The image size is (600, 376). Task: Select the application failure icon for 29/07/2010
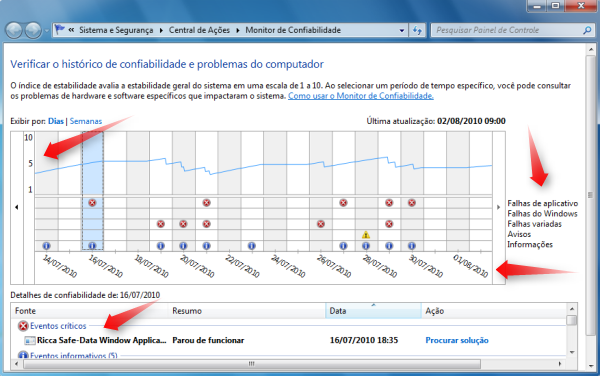pos(389,203)
